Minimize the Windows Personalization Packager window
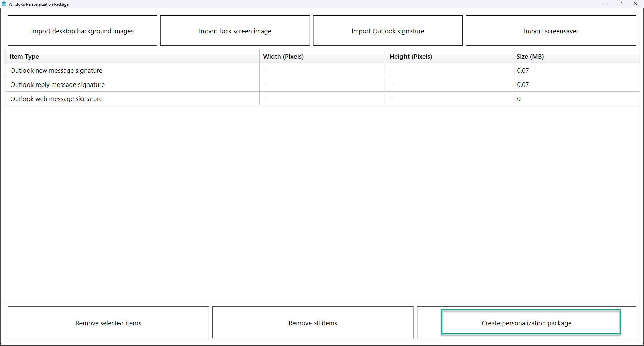The image size is (644, 346). [x=605, y=4]
